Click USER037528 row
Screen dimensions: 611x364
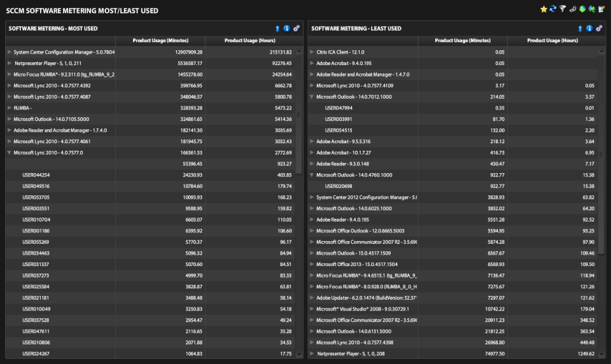coord(151,320)
